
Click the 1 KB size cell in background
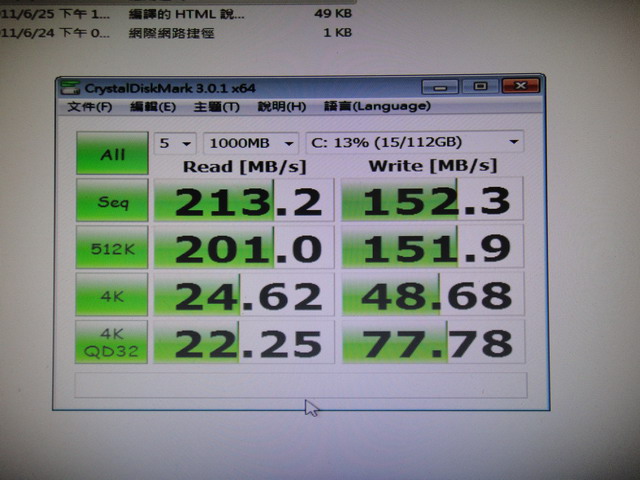(x=338, y=32)
